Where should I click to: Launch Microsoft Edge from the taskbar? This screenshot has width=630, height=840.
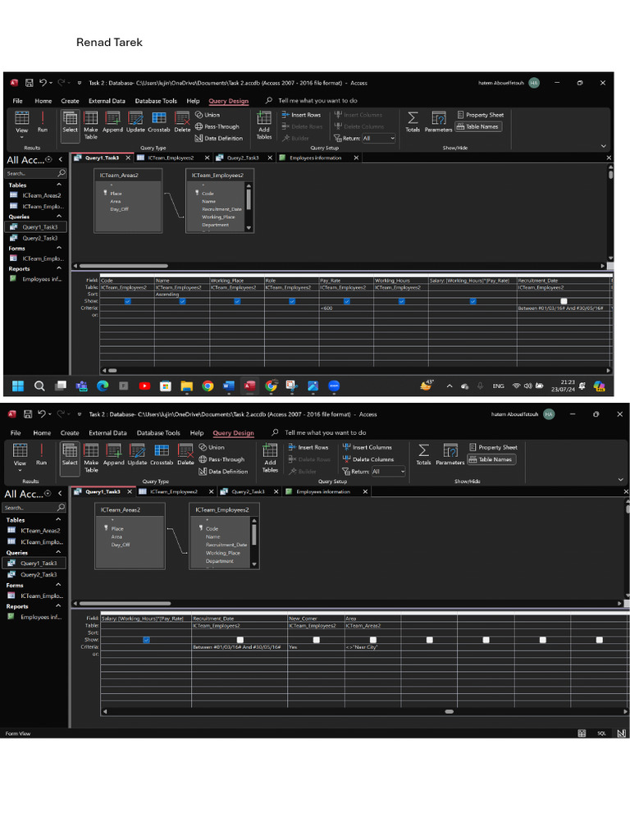tap(103, 386)
